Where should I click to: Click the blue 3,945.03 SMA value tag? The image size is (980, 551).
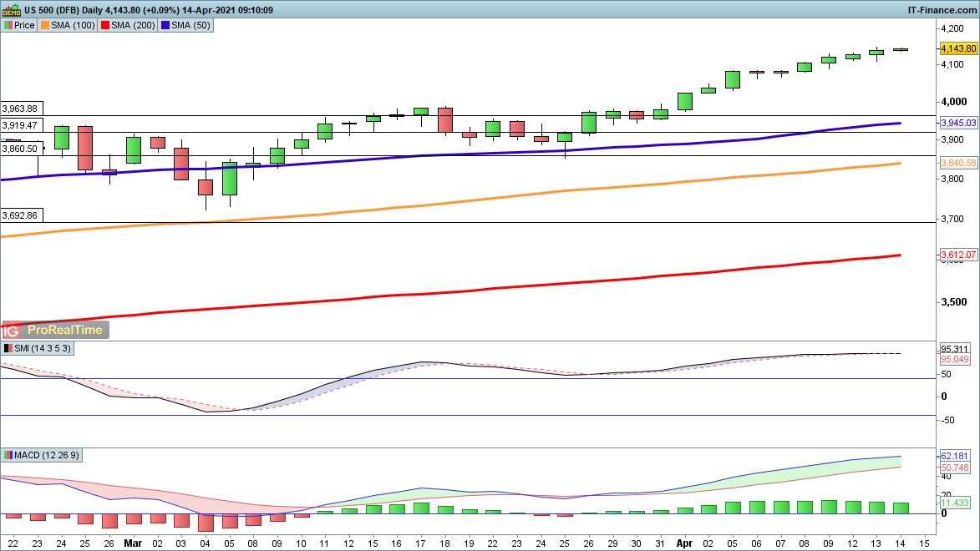957,123
